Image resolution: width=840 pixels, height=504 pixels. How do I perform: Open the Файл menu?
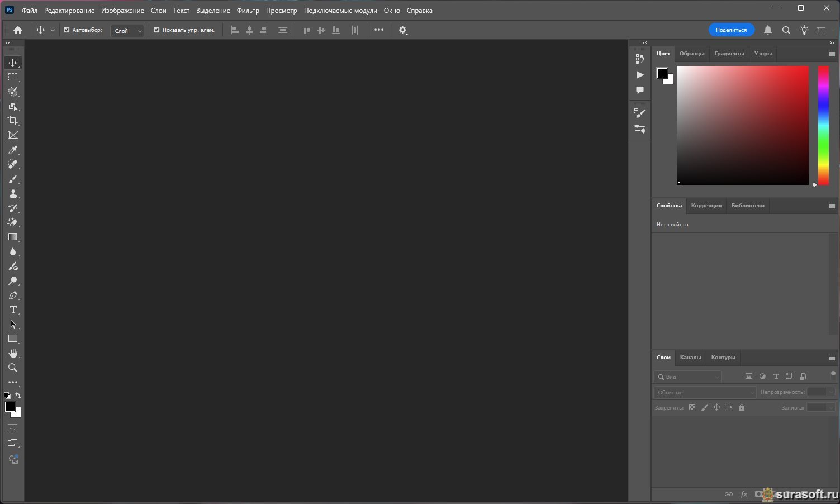pos(30,11)
